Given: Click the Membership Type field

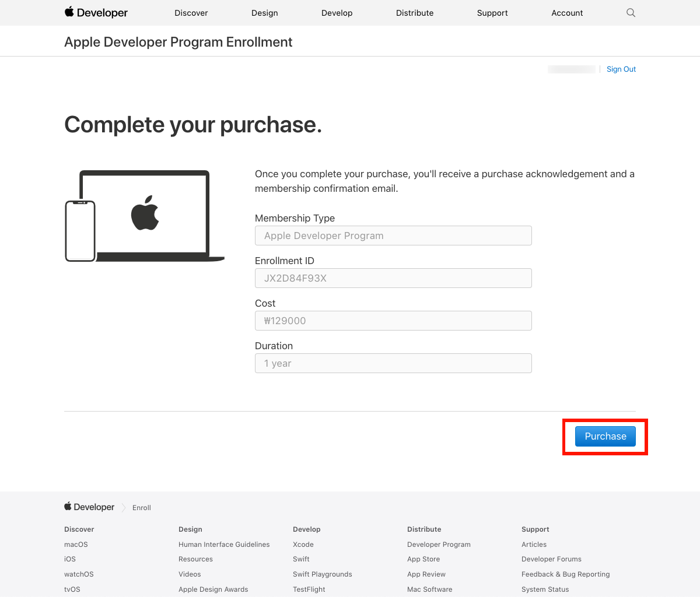Looking at the screenshot, I should click(393, 236).
